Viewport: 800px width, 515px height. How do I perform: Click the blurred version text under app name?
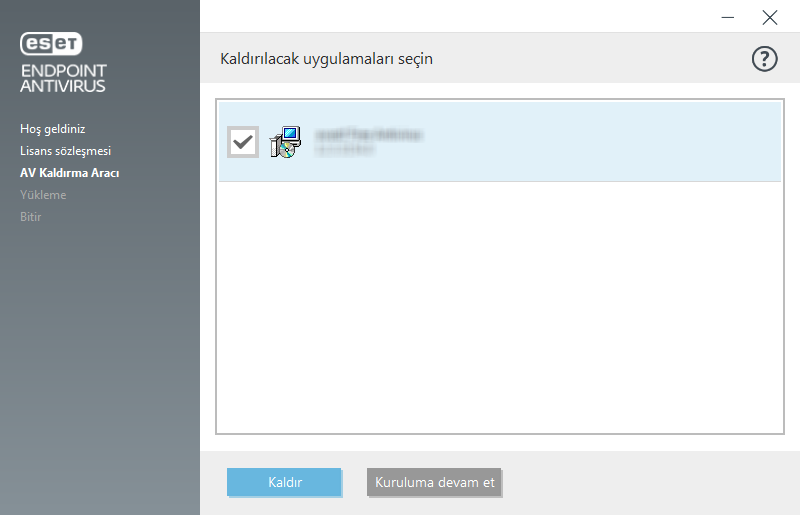(x=344, y=150)
